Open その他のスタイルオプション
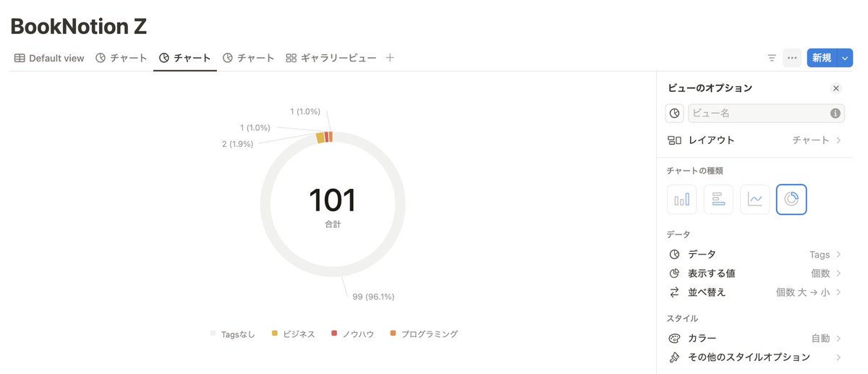Viewport: 868px width, 374px height. [755, 357]
